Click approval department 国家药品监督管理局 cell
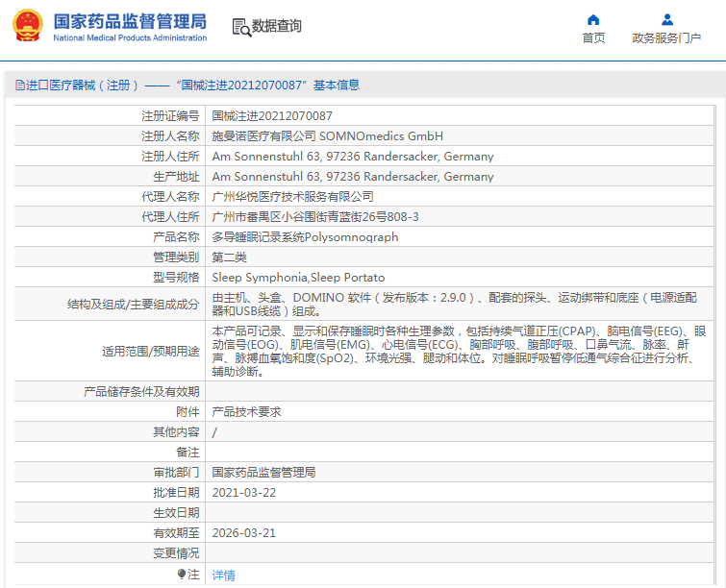 point(263,473)
